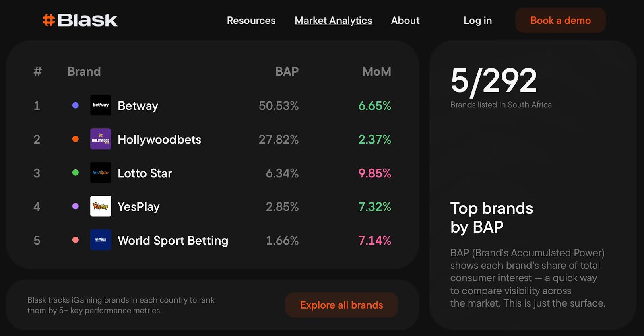644x336 pixels.
Task: Open the Resources menu
Action: coord(251,21)
